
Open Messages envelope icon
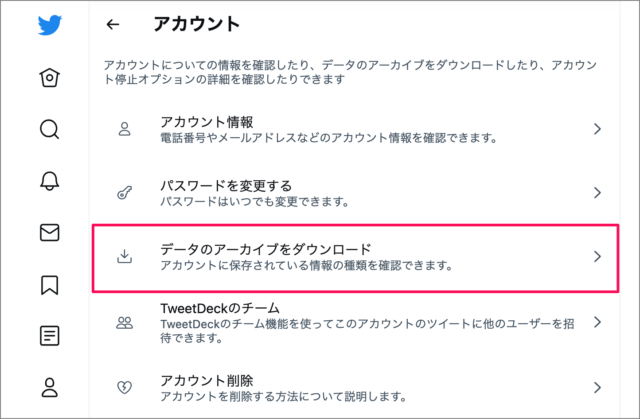49,232
